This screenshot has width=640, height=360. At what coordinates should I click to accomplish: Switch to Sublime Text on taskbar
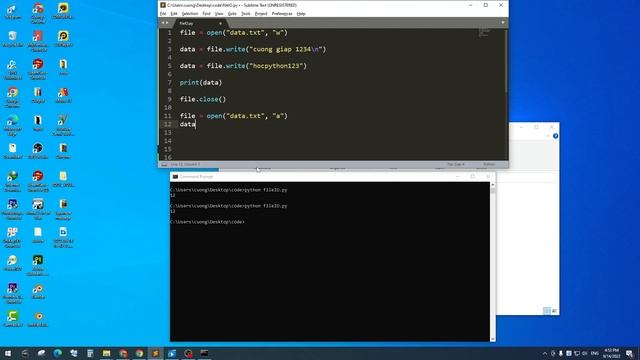(156, 353)
